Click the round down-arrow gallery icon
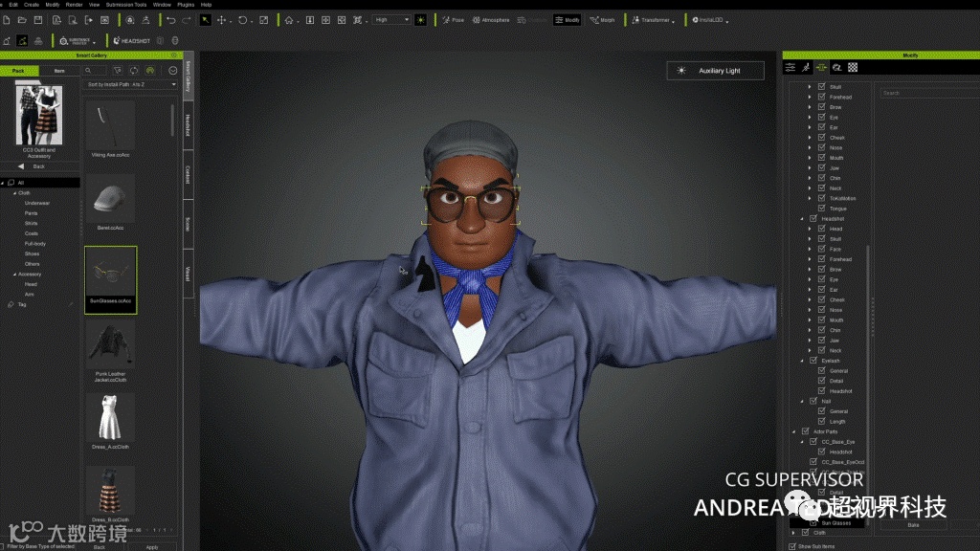 [x=173, y=71]
